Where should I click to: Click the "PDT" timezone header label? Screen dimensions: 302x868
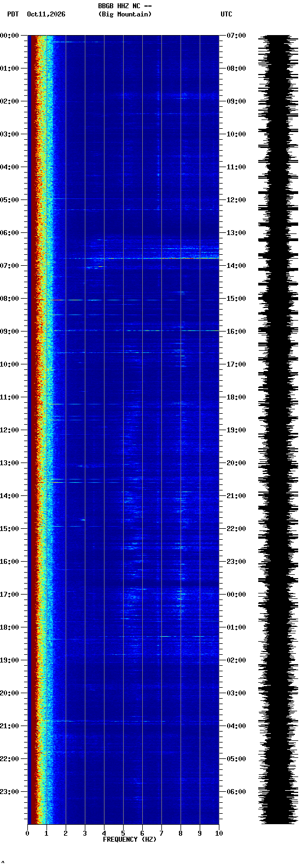[x=13, y=14]
